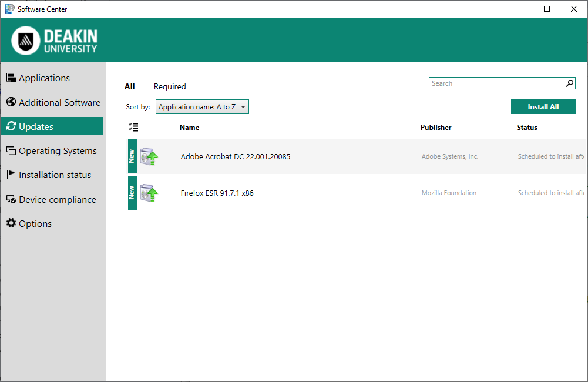The image size is (588, 382).
Task: Click the Options gear icon
Action: (11, 223)
